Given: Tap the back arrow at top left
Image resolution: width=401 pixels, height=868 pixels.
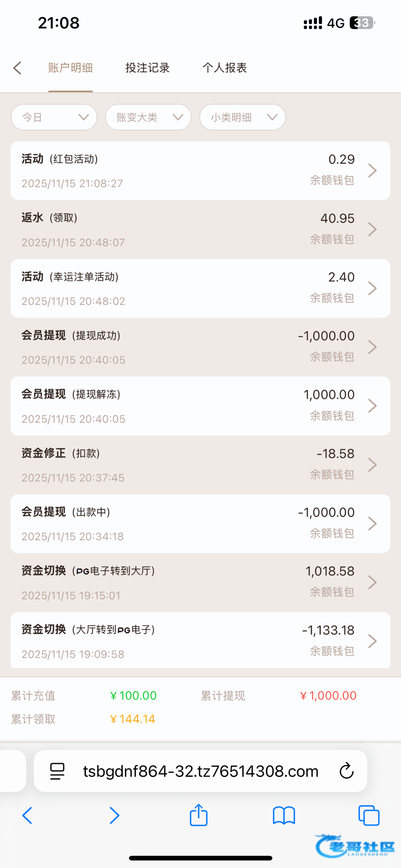Looking at the screenshot, I should point(17,68).
